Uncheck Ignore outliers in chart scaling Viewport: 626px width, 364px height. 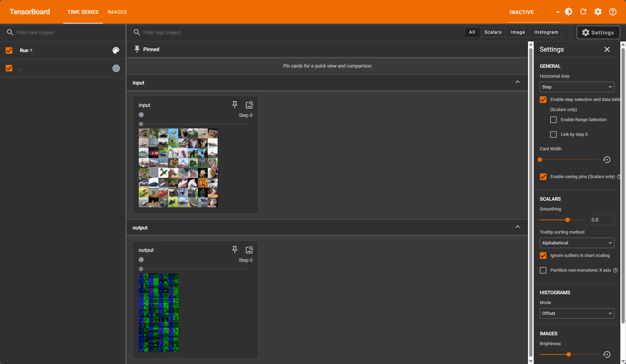pos(543,255)
